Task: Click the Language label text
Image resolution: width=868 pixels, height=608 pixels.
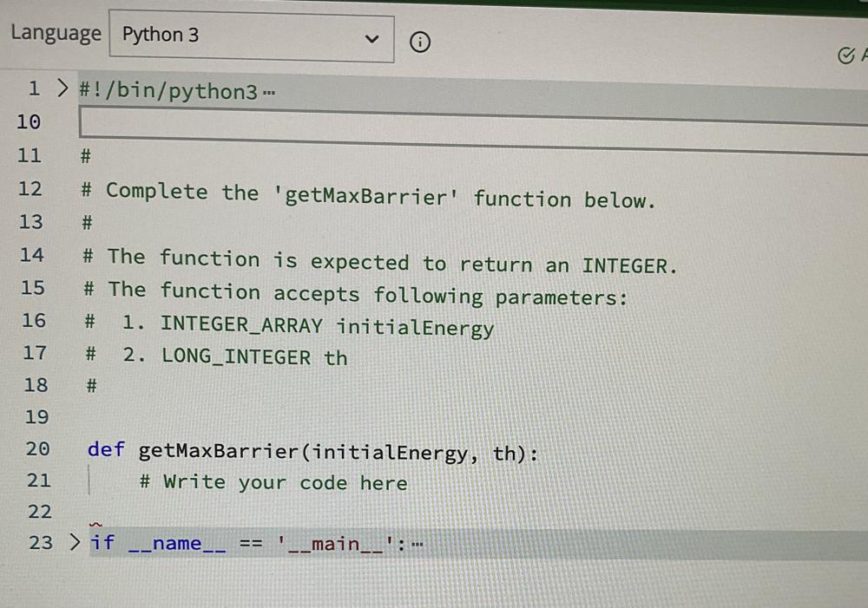Action: [56, 34]
